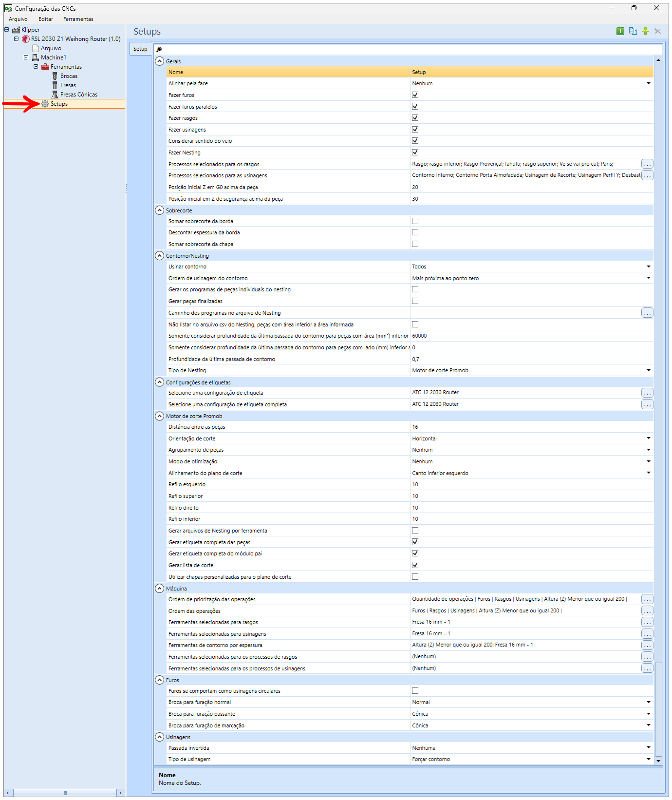The image size is (672, 800).
Task: Collapse the Sobrecorte section
Action: 159,210
